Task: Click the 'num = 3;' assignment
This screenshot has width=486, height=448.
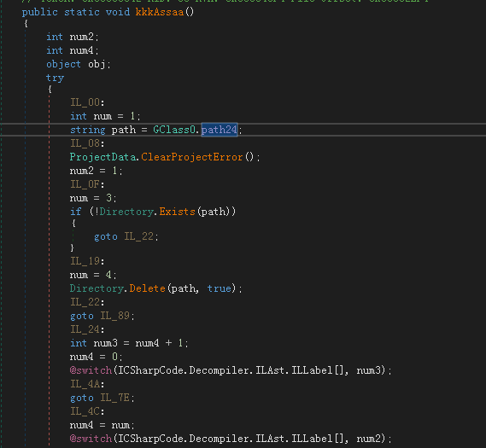Action: pyautogui.click(x=93, y=198)
